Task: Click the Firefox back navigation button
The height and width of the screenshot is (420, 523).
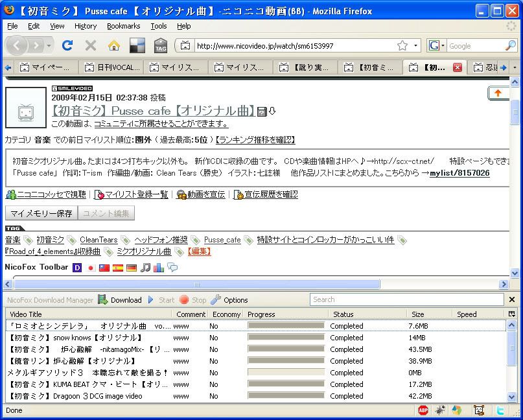Action: pos(17,45)
